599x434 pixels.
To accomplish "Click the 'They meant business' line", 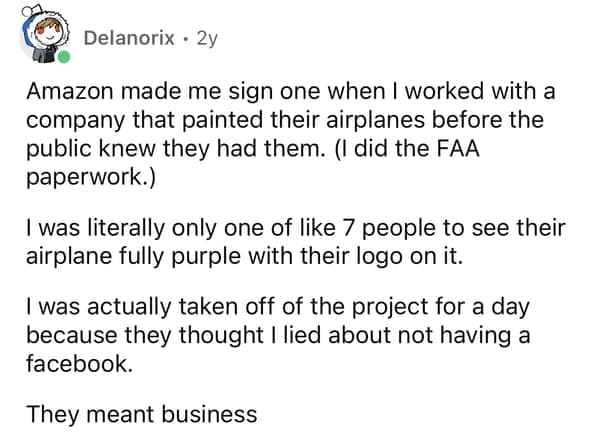I will pyautogui.click(x=142, y=414).
